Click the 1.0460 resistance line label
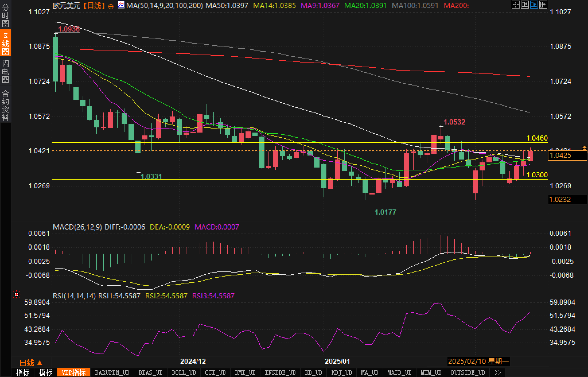 coord(537,138)
